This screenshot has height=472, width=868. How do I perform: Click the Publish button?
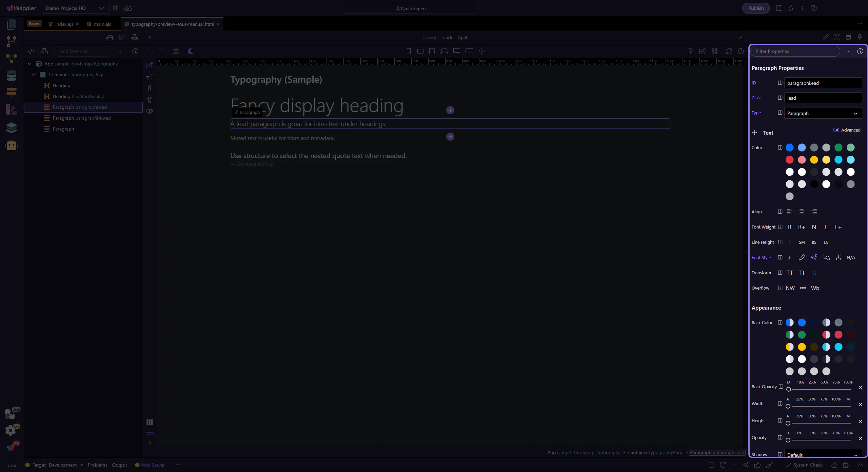(x=756, y=8)
